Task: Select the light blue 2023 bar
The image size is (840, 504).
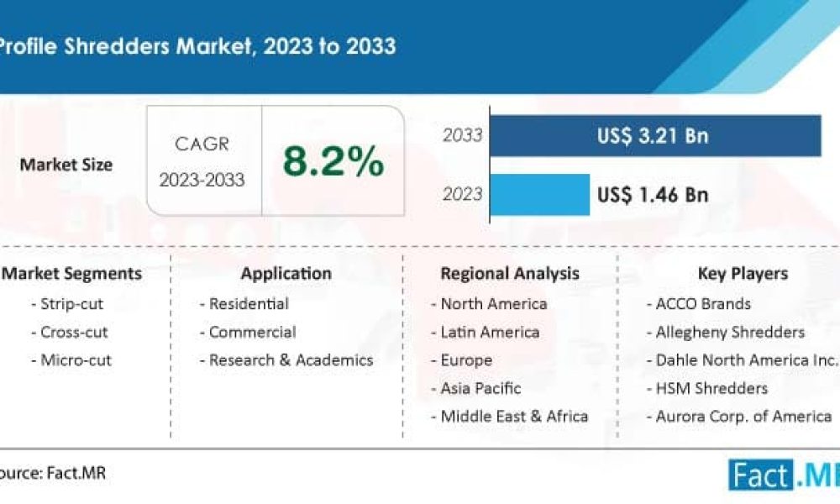Action: [x=540, y=194]
